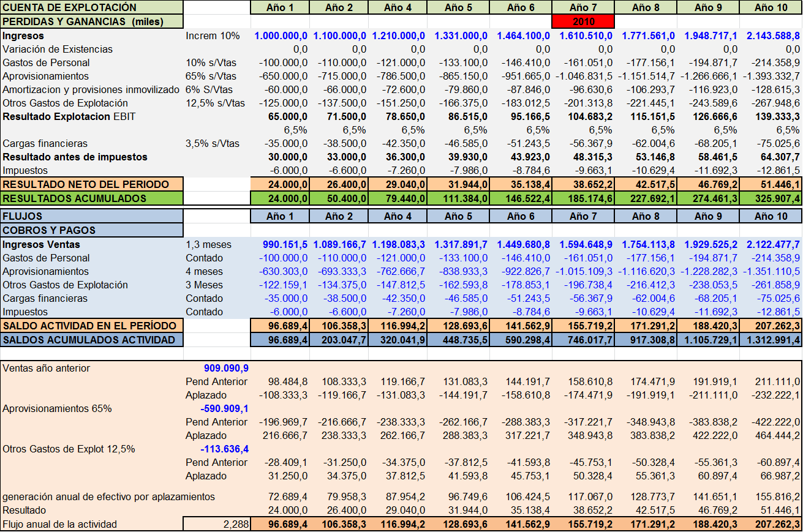Select the blue -590.909,1 value
Image resolution: width=803 pixels, height=532 pixels.
click(224, 408)
